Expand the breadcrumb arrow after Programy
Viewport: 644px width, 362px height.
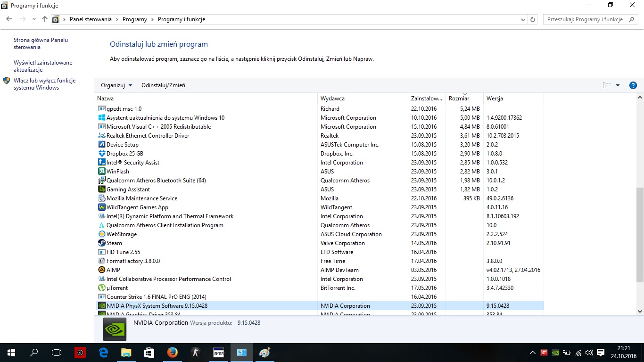pos(152,20)
